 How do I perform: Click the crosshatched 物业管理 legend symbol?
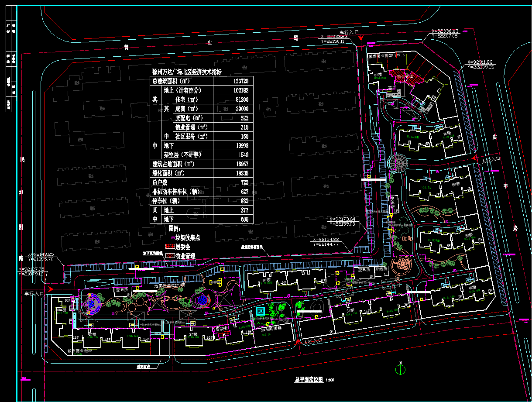[170, 256]
